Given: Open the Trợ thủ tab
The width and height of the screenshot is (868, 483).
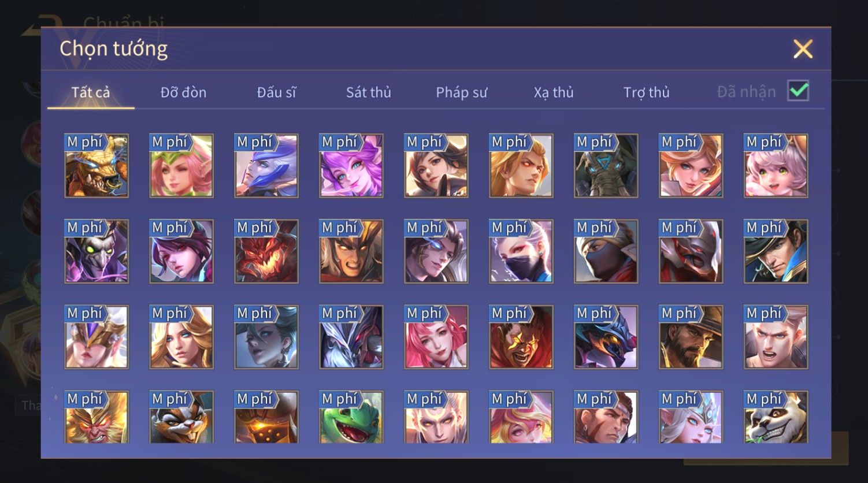Looking at the screenshot, I should pos(646,92).
